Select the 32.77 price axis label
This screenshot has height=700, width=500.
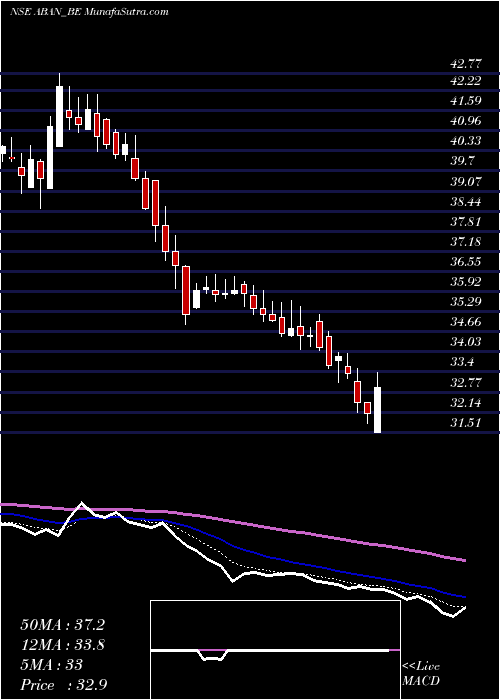[x=466, y=383]
